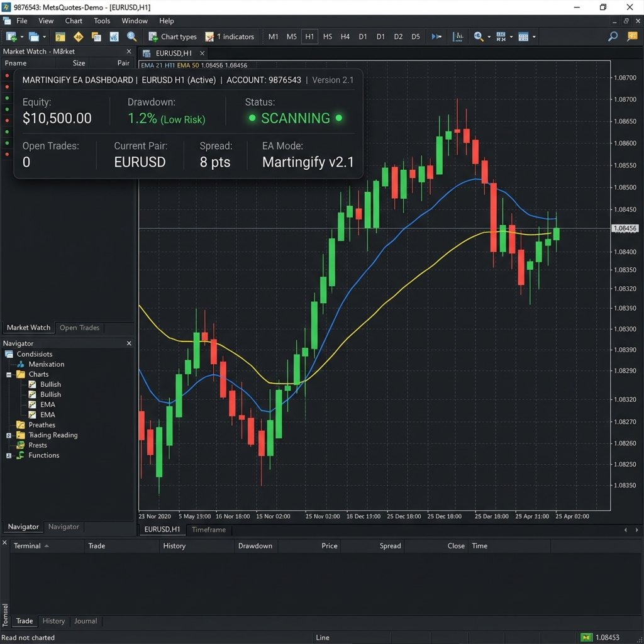This screenshot has height=644, width=644.
Task: Open the search magnifier at toolbar right
Action: [x=613, y=36]
